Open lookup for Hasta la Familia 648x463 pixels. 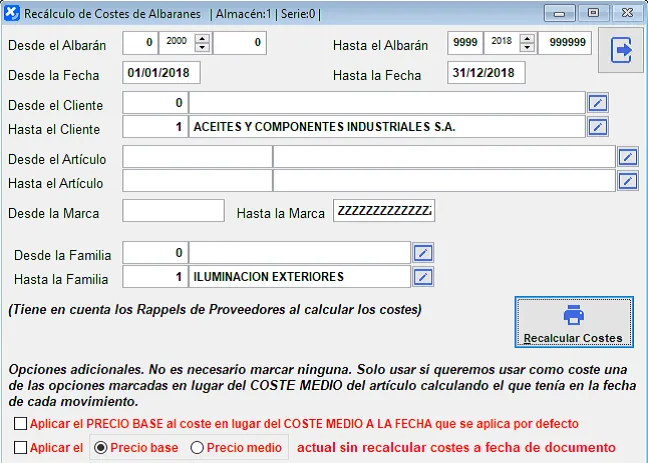point(423,277)
